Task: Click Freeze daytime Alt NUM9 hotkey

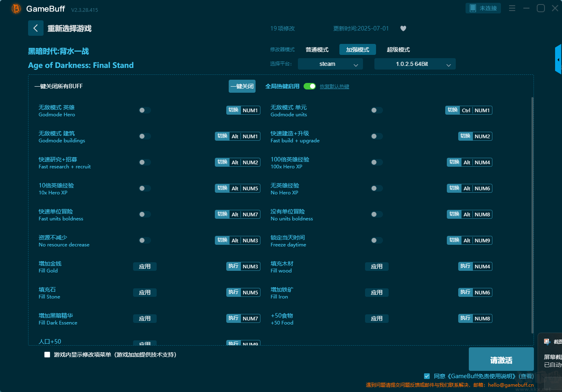Action: click(470, 240)
